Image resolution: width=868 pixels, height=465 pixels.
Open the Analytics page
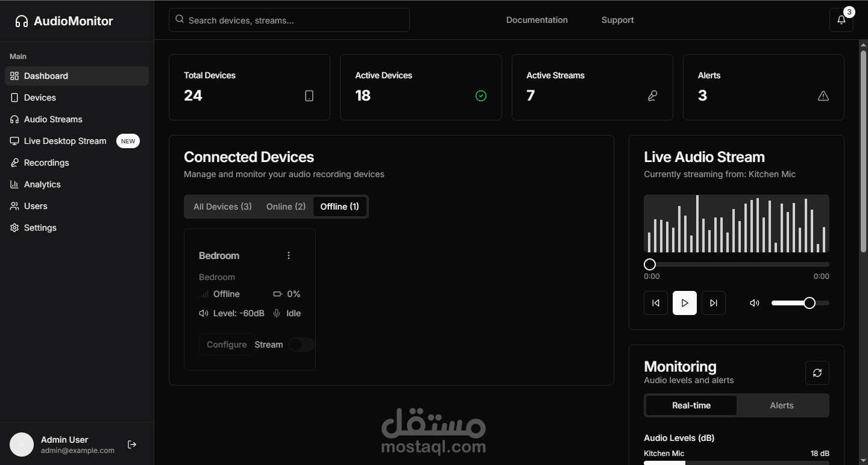[x=77, y=184]
